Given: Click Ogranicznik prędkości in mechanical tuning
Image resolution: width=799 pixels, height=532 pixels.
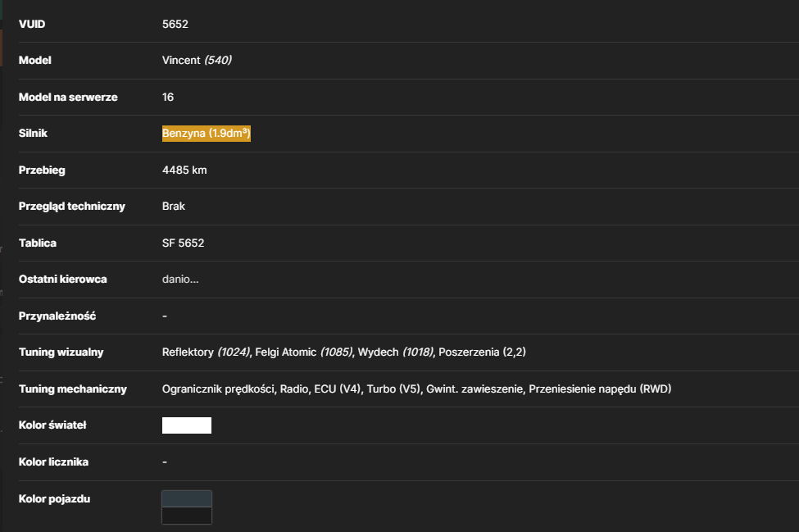Looking at the screenshot, I should 218,389.
